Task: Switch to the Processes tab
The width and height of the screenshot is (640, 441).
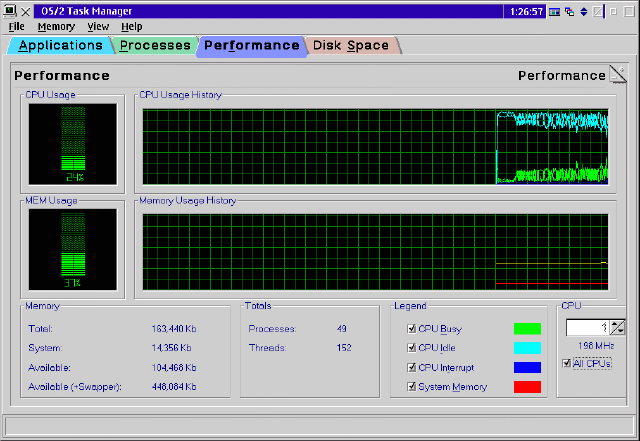Action: 155,45
